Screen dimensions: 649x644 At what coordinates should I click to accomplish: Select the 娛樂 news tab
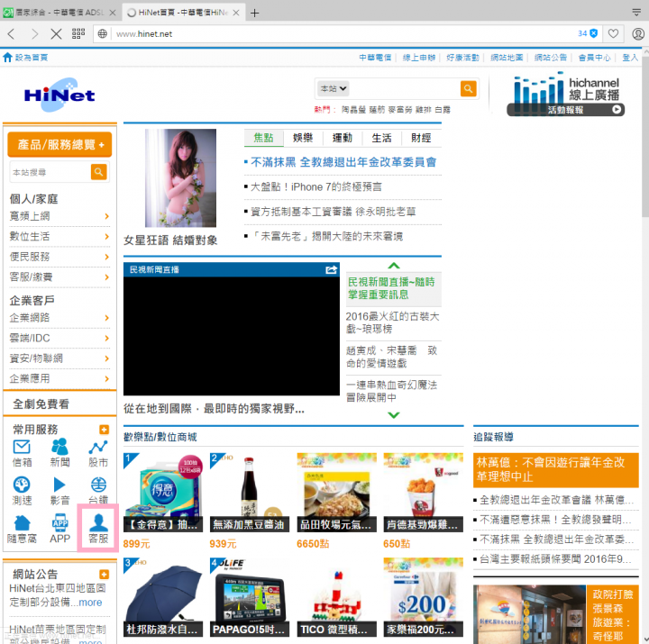click(303, 138)
